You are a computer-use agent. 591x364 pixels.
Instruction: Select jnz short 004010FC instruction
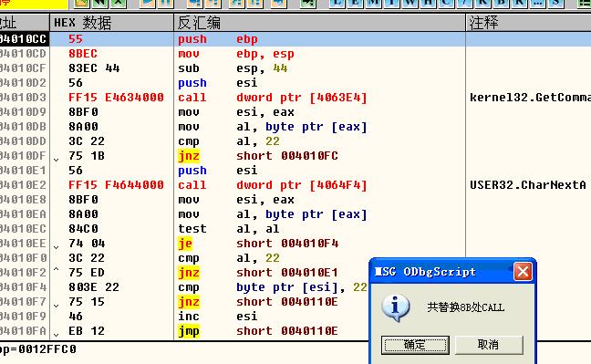pyautogui.click(x=258, y=156)
